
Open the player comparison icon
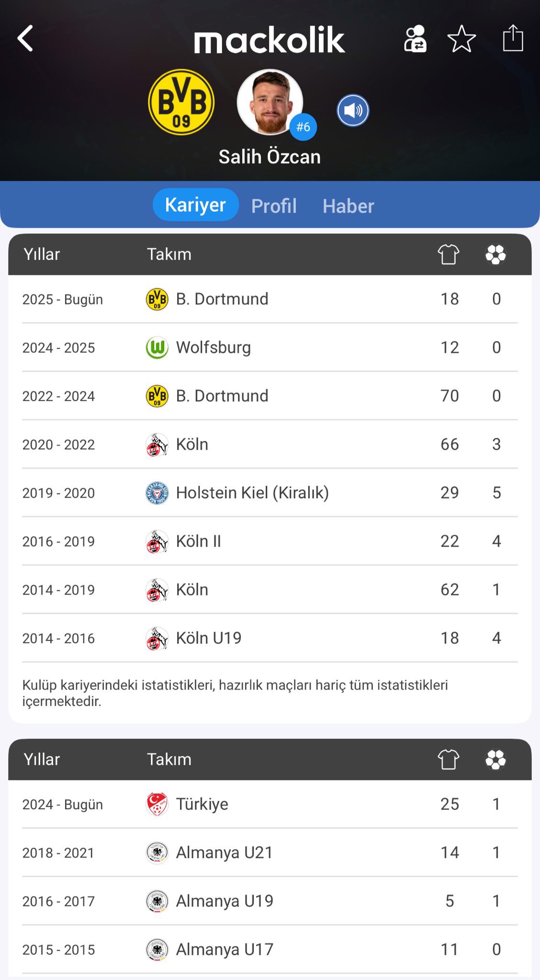[415, 39]
